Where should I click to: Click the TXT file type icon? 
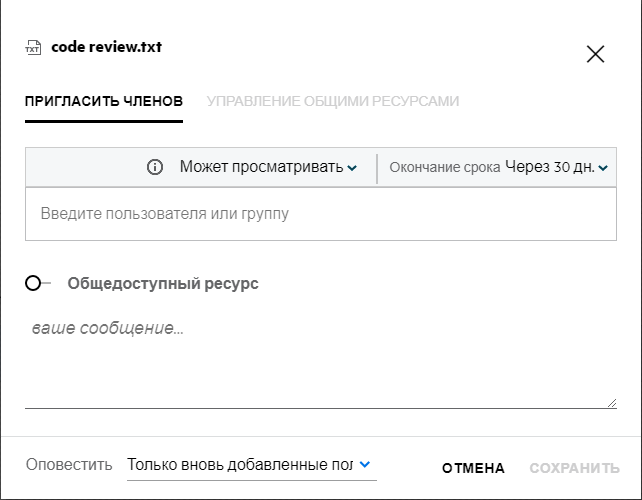(x=34, y=47)
